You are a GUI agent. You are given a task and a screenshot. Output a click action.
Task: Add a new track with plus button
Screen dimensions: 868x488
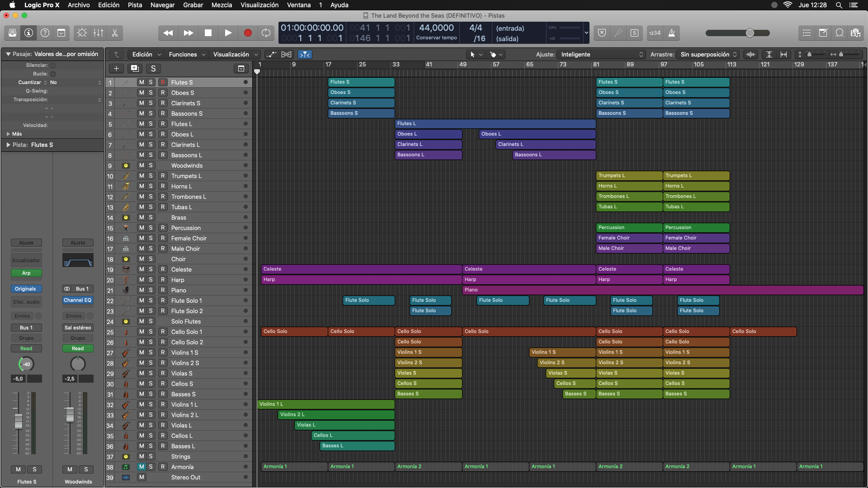click(116, 69)
